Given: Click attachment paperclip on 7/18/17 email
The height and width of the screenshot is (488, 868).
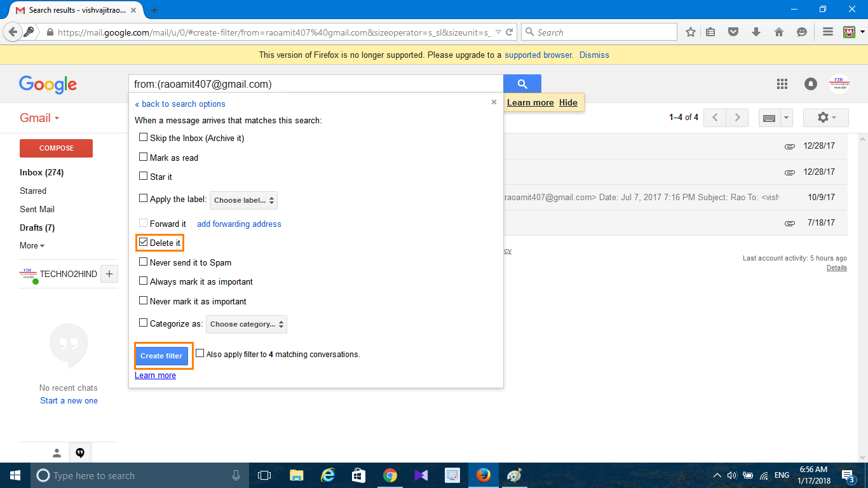Looking at the screenshot, I should coord(790,224).
